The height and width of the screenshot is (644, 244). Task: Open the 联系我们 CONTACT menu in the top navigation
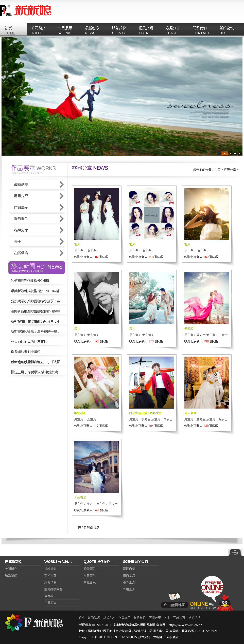pos(201,30)
